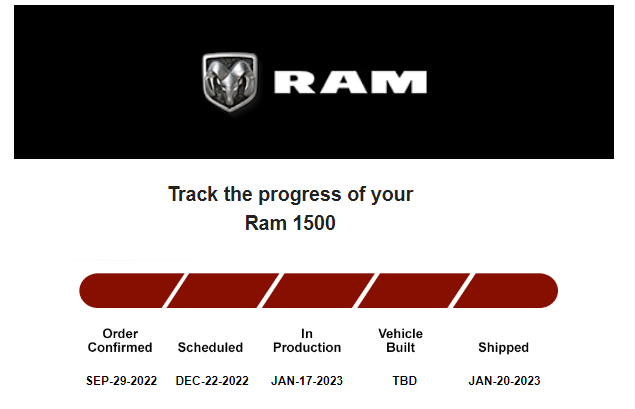Click the JAN-17-2023 production date
This screenshot has width=635, height=409.
307,381
